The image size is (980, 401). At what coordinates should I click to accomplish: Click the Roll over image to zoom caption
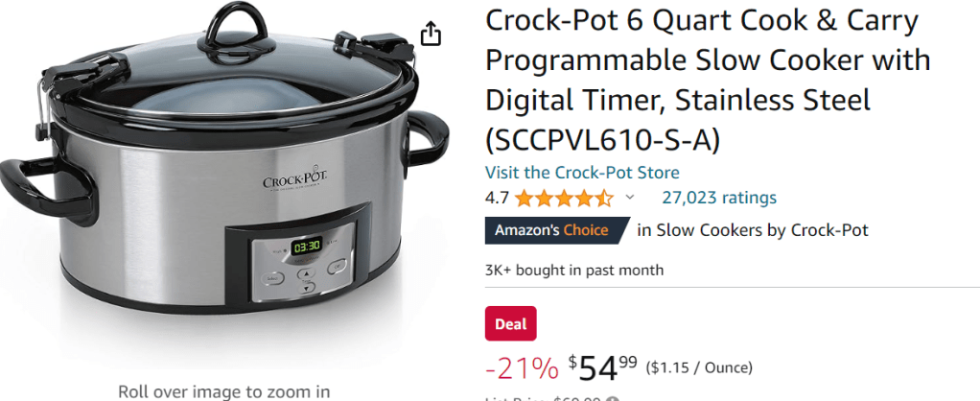coord(224,391)
